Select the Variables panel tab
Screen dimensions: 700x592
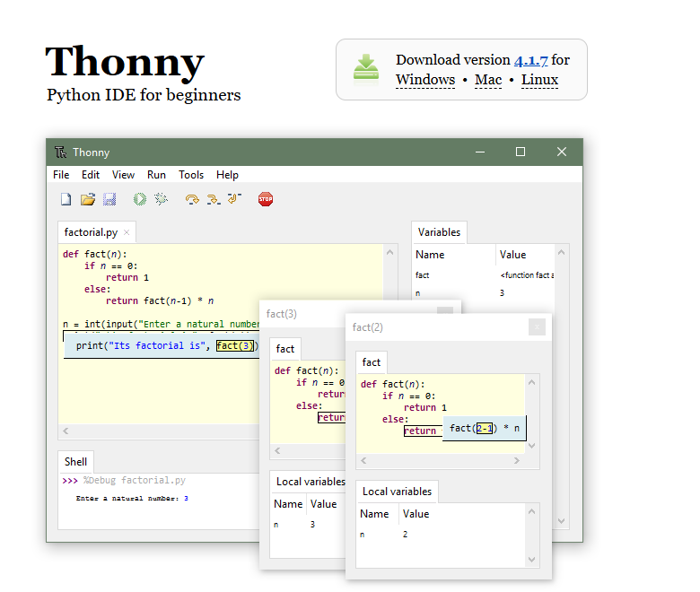[439, 232]
